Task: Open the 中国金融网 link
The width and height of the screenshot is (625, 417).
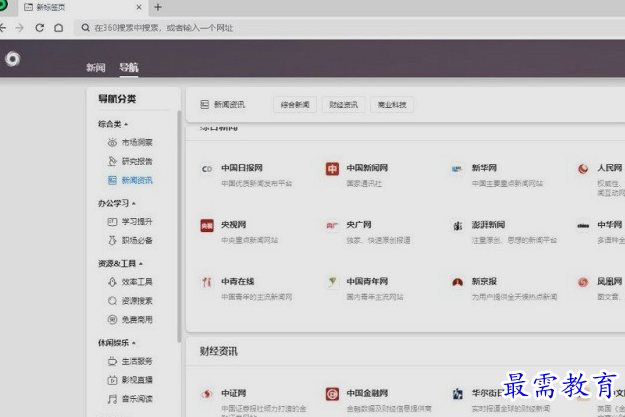Action: tap(367, 393)
